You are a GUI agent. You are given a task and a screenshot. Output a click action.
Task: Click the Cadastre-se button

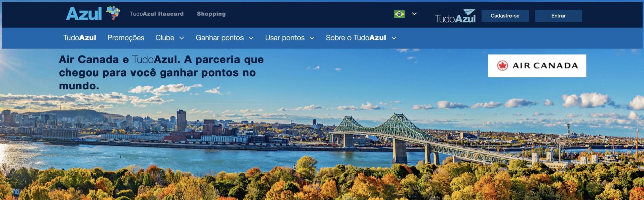click(505, 16)
